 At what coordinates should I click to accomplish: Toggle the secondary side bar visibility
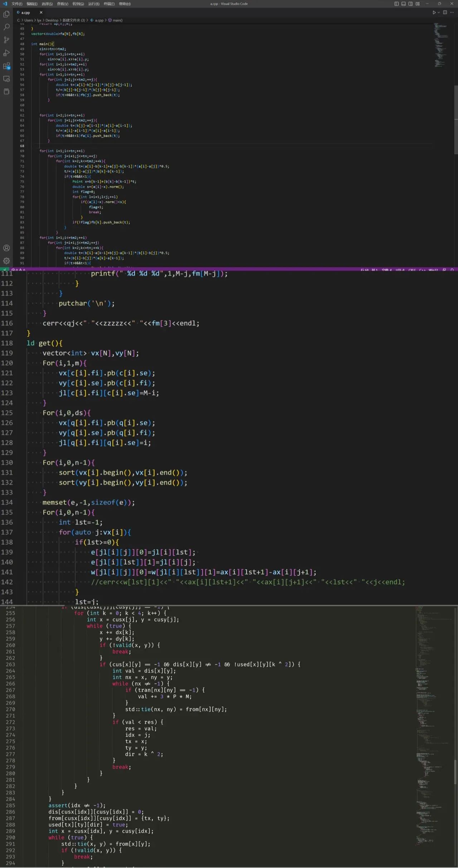pos(410,4)
